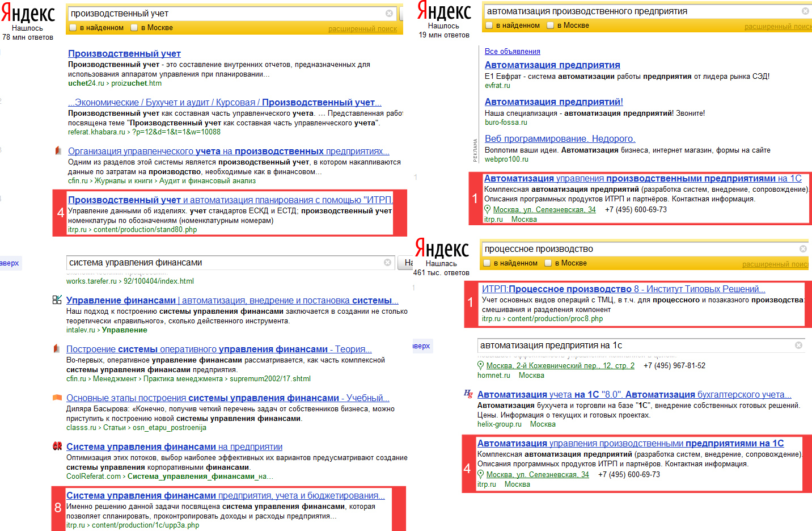The width and height of the screenshot is (812, 531).
Task: Click the Hg favicon beside 'Автоматизация учета на 1С'
Action: [x=468, y=394]
